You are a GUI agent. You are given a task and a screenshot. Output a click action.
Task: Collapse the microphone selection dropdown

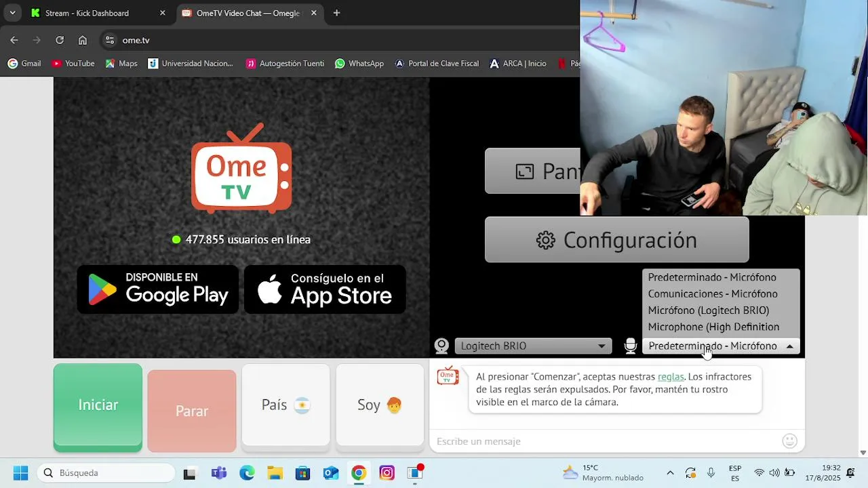pyautogui.click(x=721, y=346)
